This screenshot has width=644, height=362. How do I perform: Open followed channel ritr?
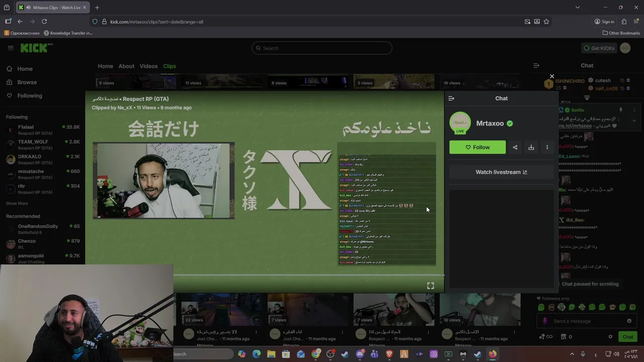tap(43, 189)
